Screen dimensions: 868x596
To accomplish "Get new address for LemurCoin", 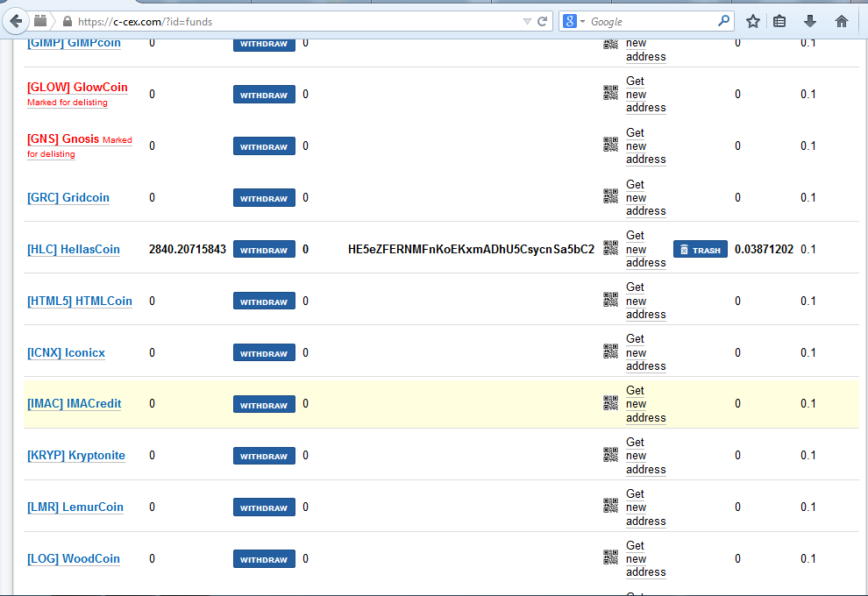I will [x=645, y=507].
